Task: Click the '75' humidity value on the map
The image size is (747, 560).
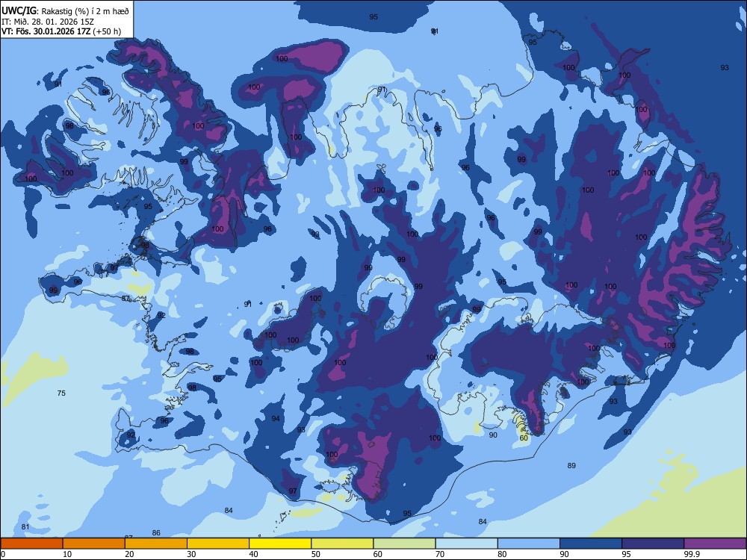Action: tap(61, 393)
